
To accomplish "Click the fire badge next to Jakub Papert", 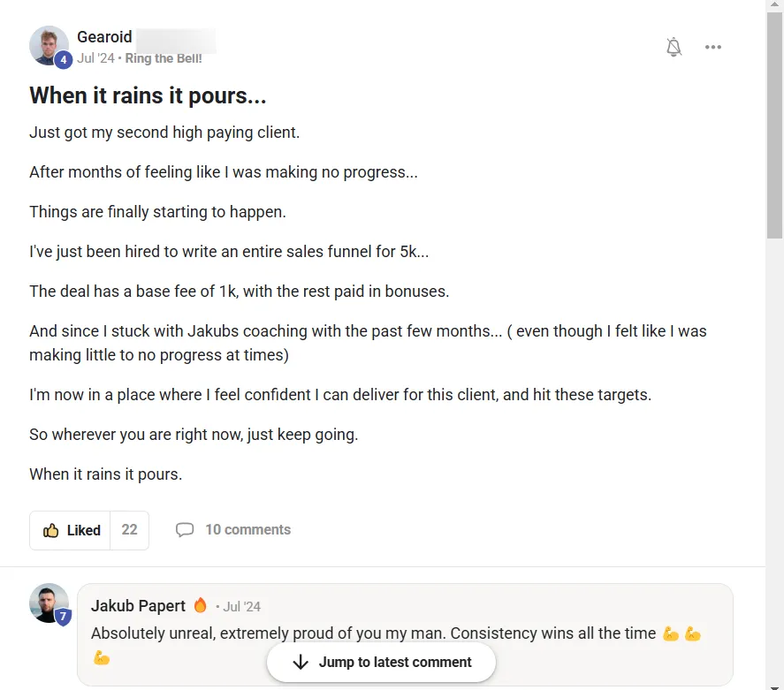I will [x=200, y=605].
